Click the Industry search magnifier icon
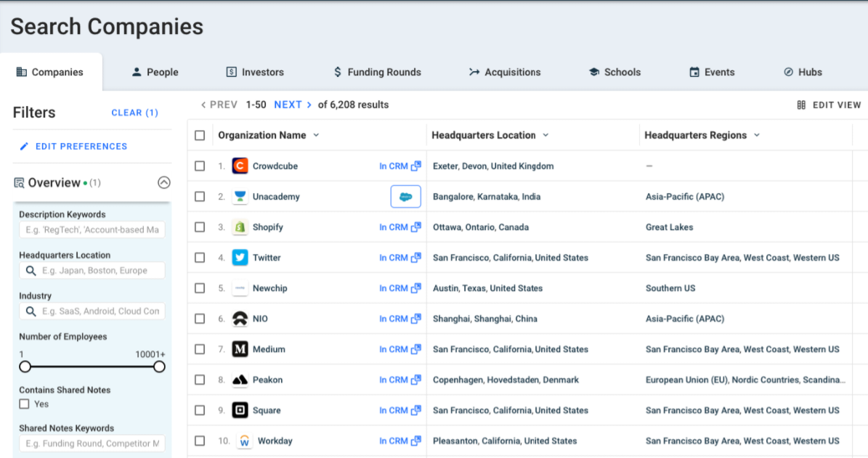 pyautogui.click(x=31, y=311)
